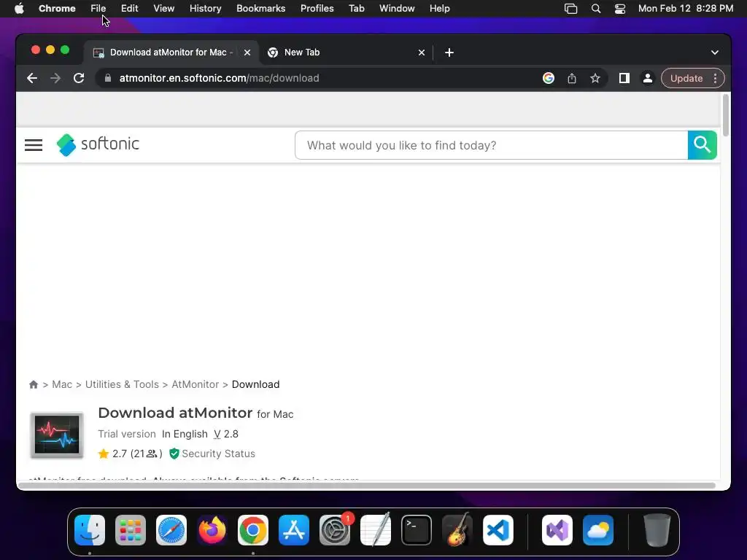Open the History menu
Image resolution: width=747 pixels, height=560 pixels.
(x=205, y=9)
